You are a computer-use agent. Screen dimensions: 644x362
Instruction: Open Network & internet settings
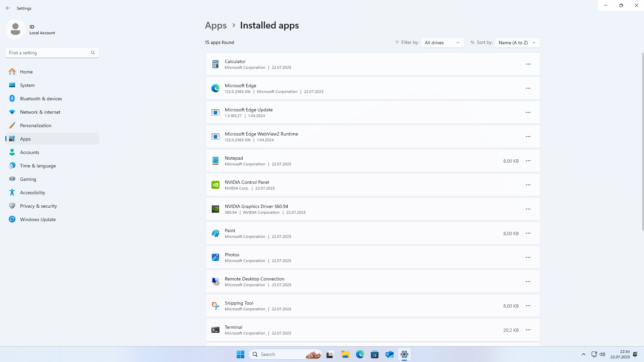[52, 112]
